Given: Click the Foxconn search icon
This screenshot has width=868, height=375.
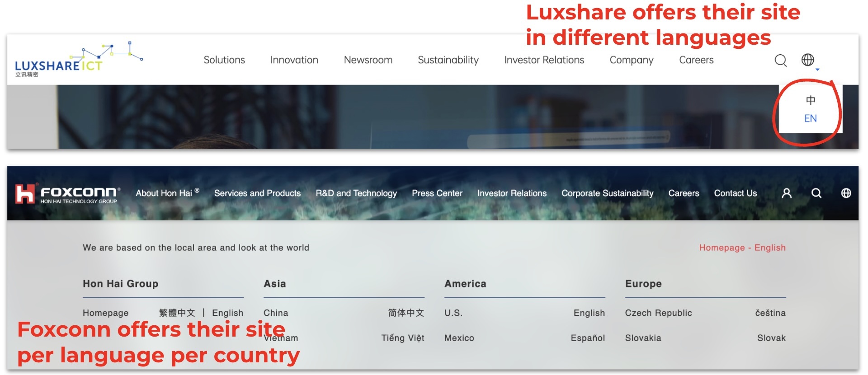Looking at the screenshot, I should pyautogui.click(x=816, y=193).
